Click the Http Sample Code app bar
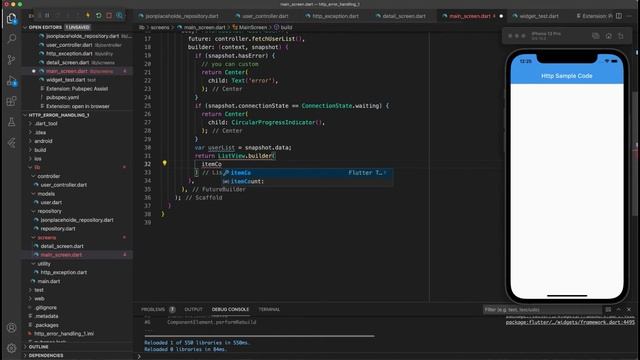This screenshot has width=640, height=360. click(x=567, y=76)
